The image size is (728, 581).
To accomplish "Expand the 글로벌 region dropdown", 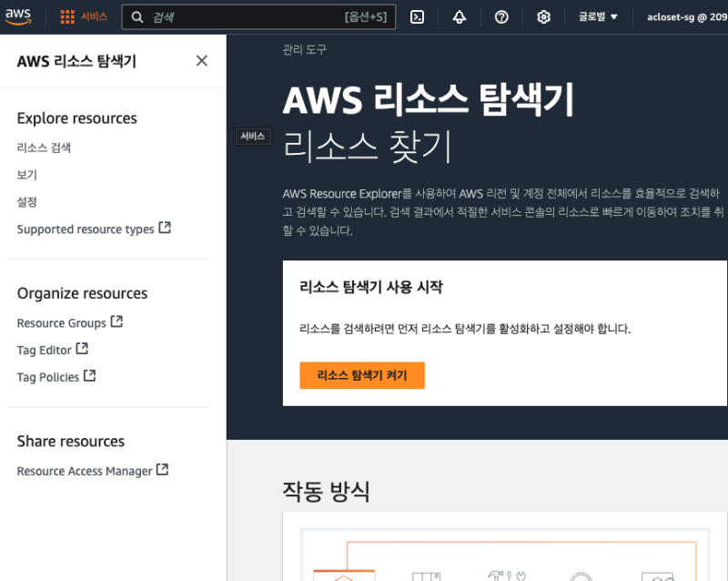I will (598, 17).
